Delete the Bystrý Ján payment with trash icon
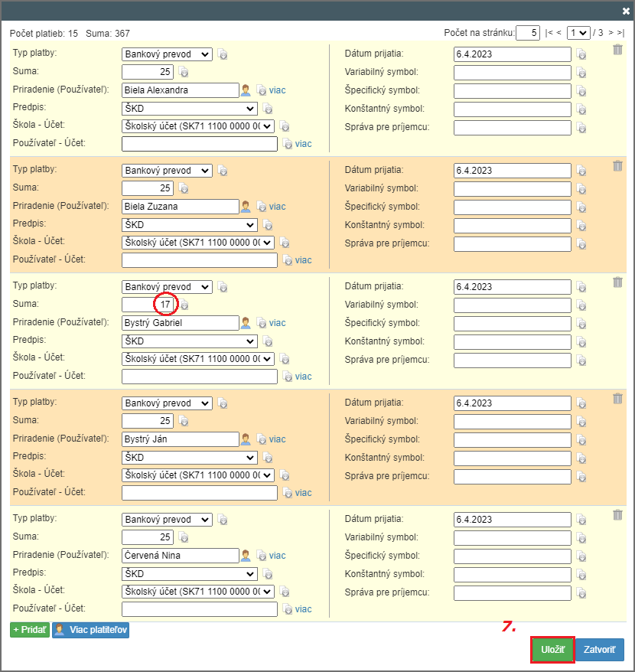 617,399
